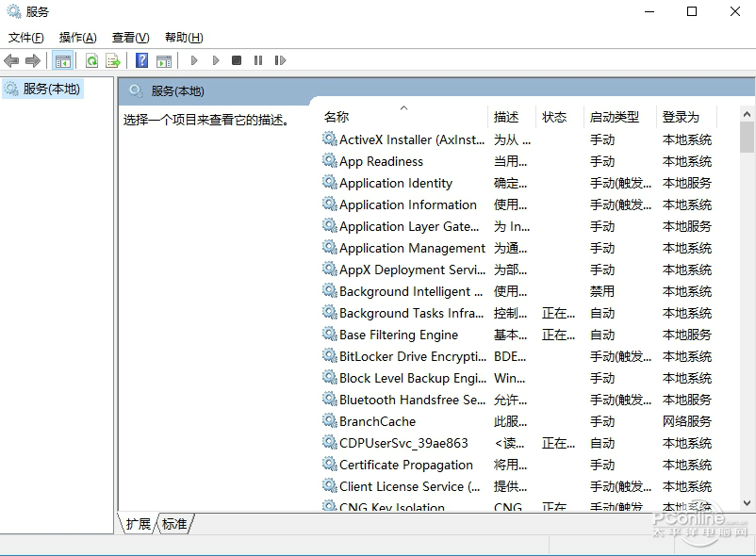This screenshot has height=556, width=756.
Task: Click the services gear icon in the title bar
Action: coord(13,11)
